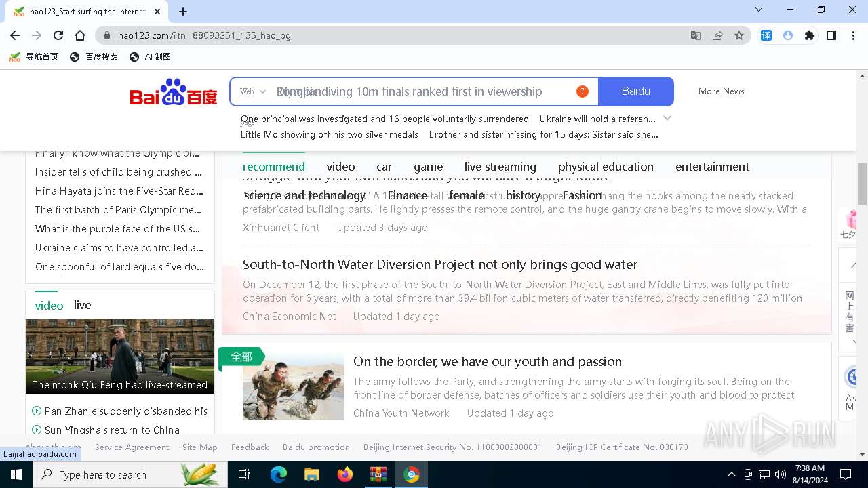Open 'Pan Zhanle suddenly disbanded his' video link
Image resolution: width=868 pixels, height=488 pixels.
(126, 411)
